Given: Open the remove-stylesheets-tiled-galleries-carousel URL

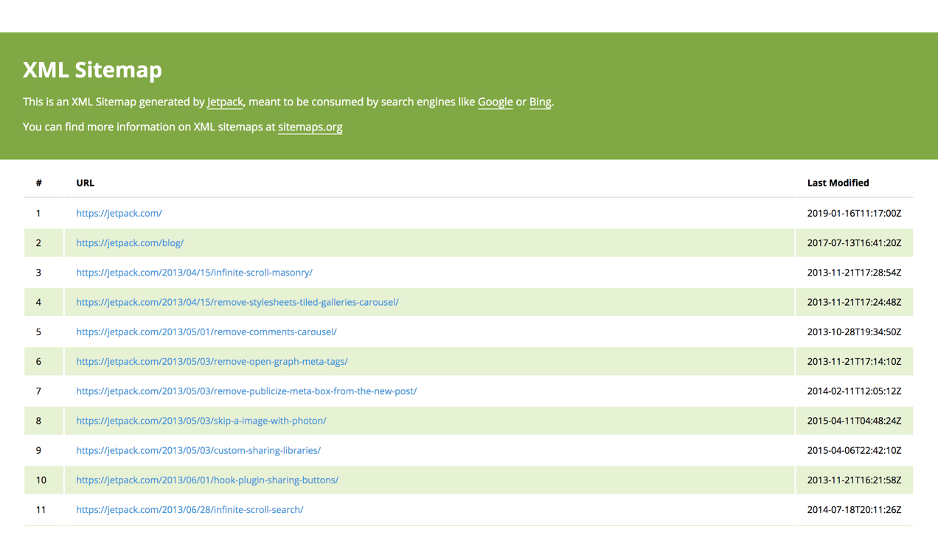Looking at the screenshot, I should point(237,302).
